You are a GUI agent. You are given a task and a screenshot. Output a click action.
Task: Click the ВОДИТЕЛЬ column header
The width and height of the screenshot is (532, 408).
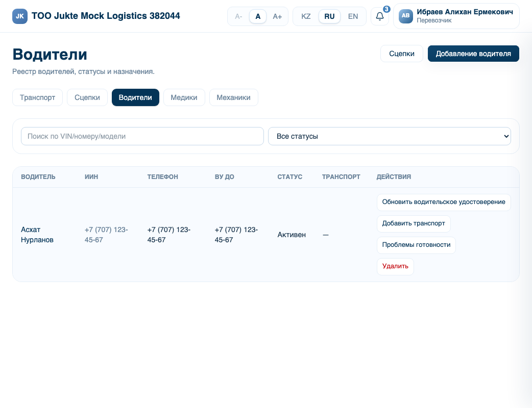[38, 177]
